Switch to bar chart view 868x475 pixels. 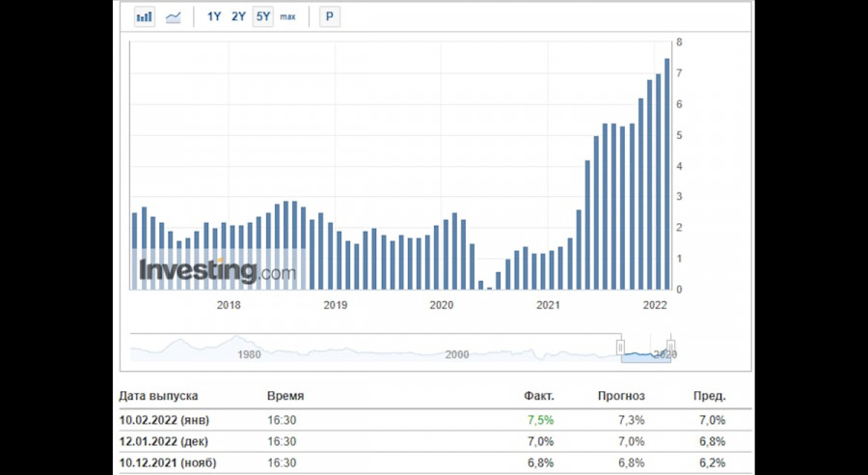tap(145, 16)
